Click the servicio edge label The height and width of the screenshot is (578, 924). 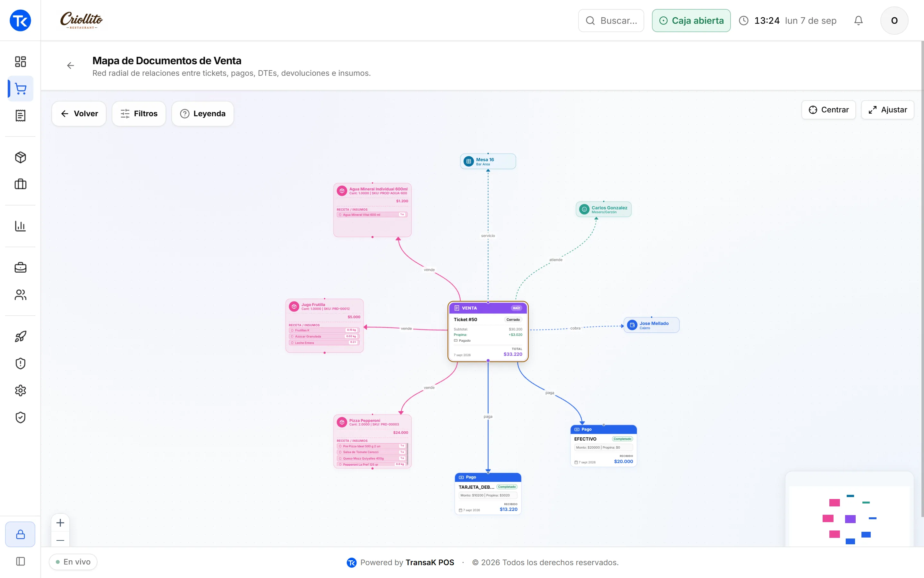(488, 235)
